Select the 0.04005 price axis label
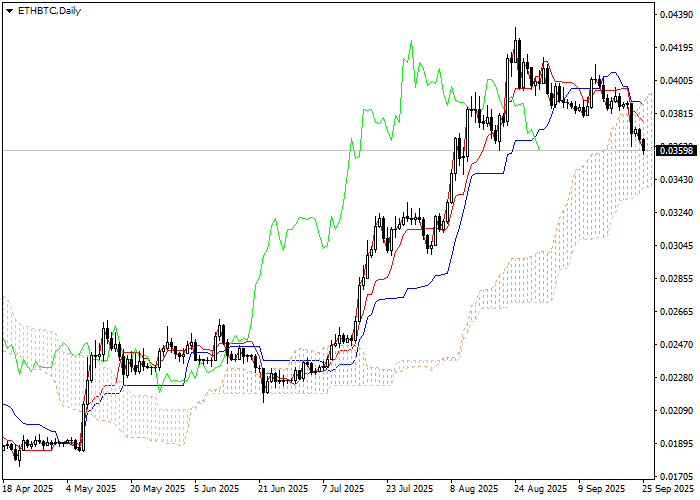The height and width of the screenshot is (500, 700). click(675, 81)
